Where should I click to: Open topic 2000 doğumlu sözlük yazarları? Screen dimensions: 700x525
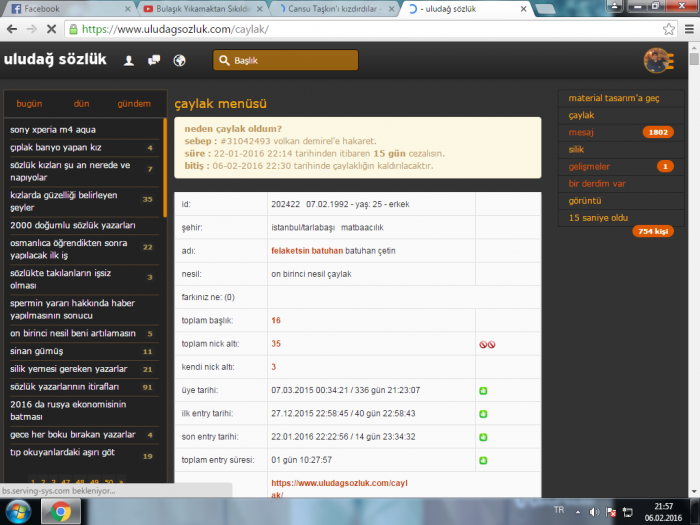tap(73, 225)
